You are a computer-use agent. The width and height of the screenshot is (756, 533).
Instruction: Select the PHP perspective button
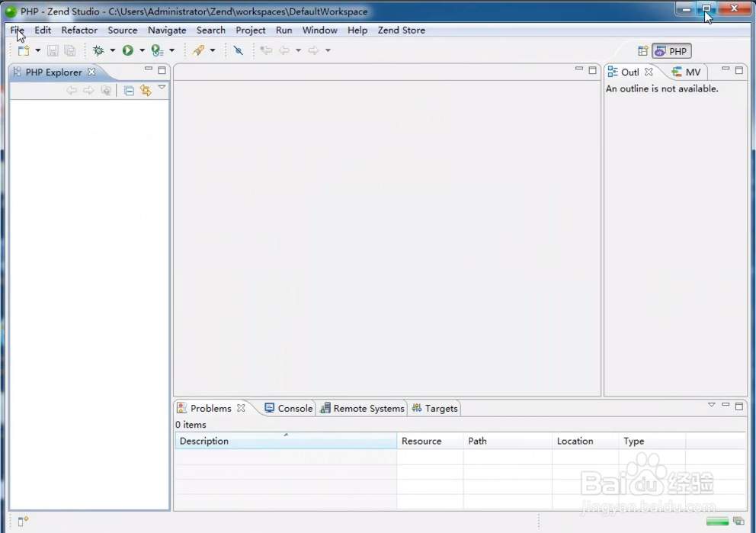point(671,51)
